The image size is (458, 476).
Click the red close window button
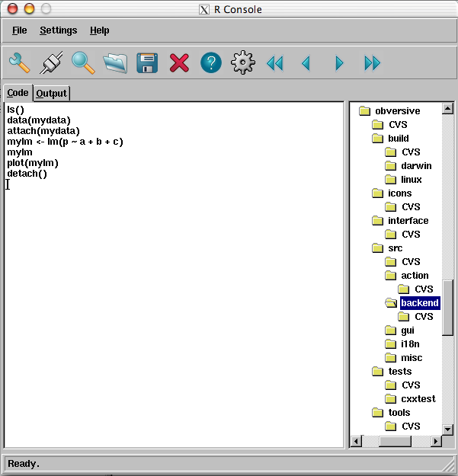pos(13,8)
